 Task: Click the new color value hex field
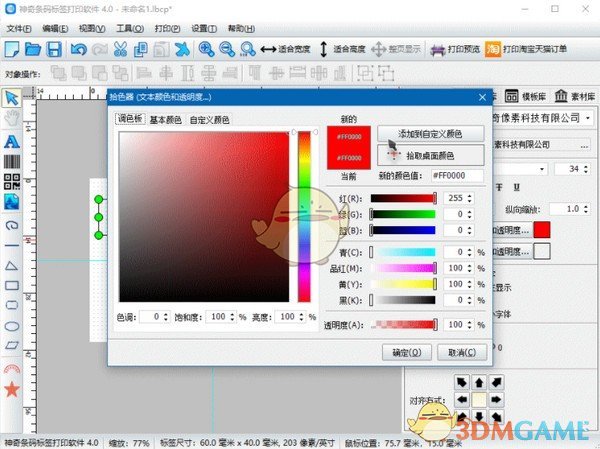457,176
